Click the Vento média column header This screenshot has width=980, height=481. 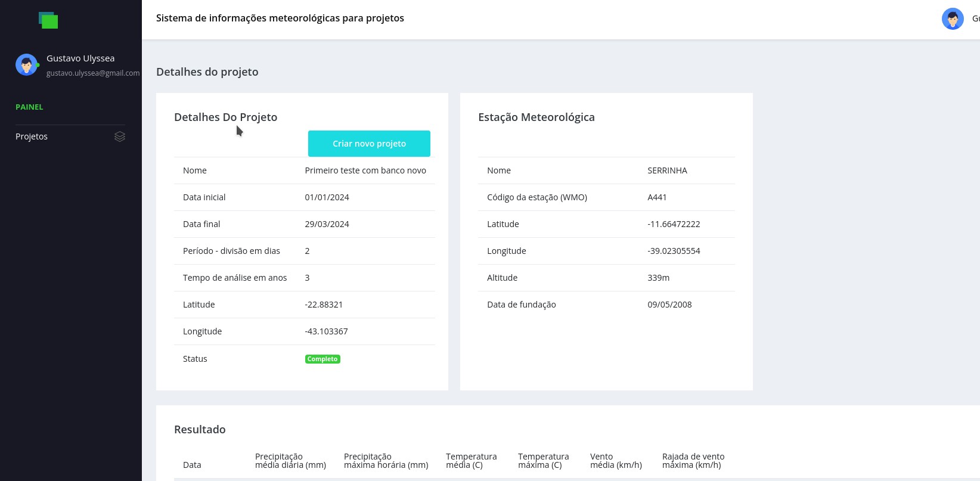point(616,461)
